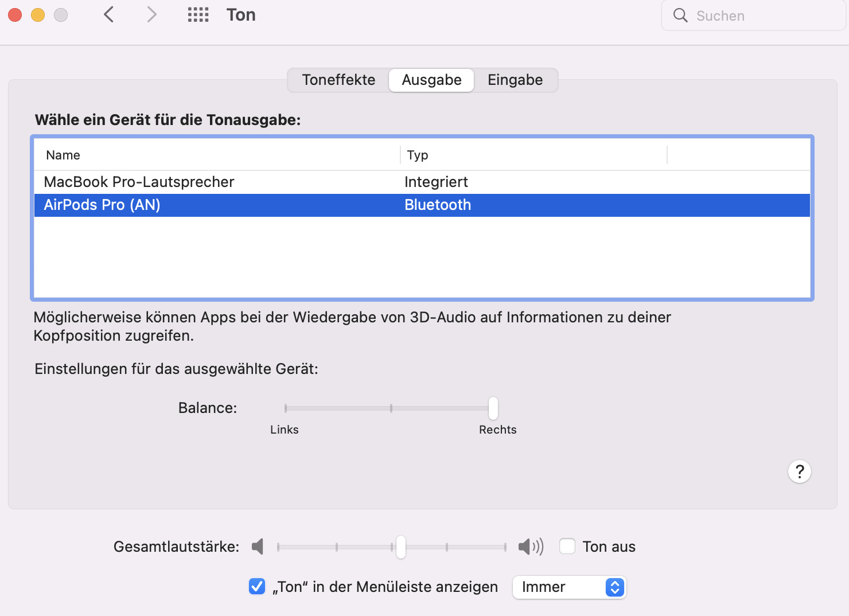
Task: Show all preferences grid icon
Action: (198, 14)
